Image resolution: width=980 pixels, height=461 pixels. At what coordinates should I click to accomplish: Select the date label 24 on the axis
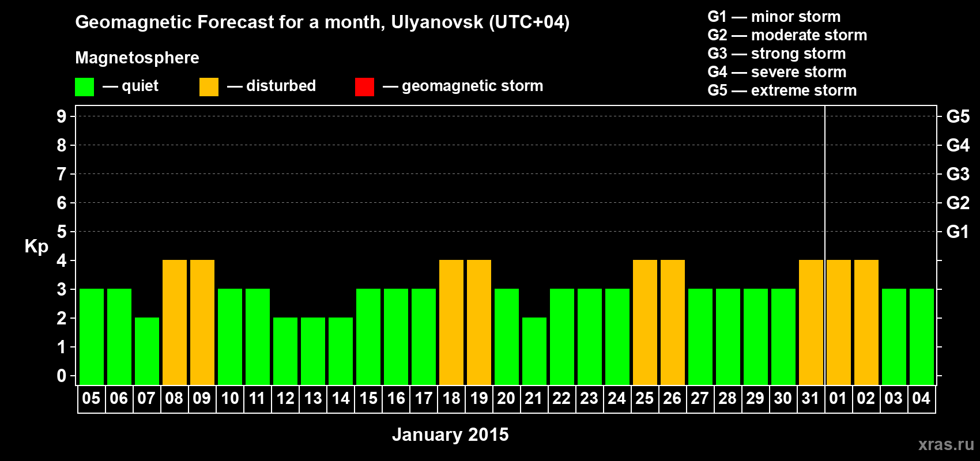pos(617,399)
